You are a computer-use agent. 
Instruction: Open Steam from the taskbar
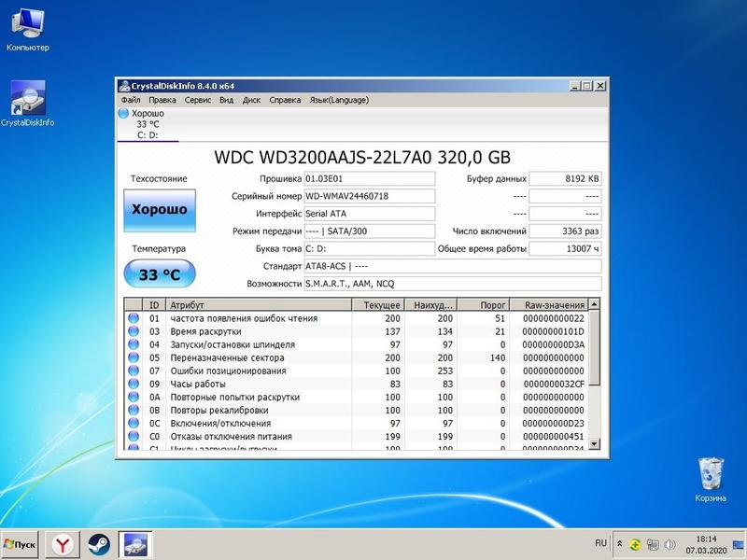click(99, 543)
